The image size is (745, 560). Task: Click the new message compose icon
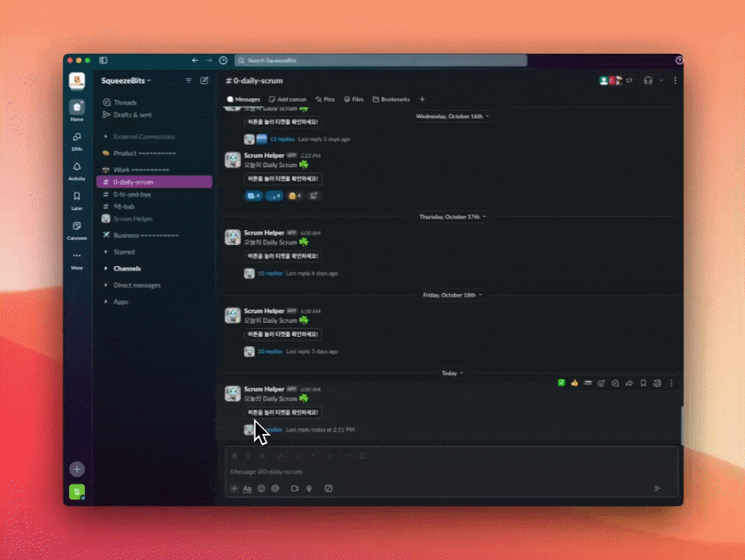[204, 81]
